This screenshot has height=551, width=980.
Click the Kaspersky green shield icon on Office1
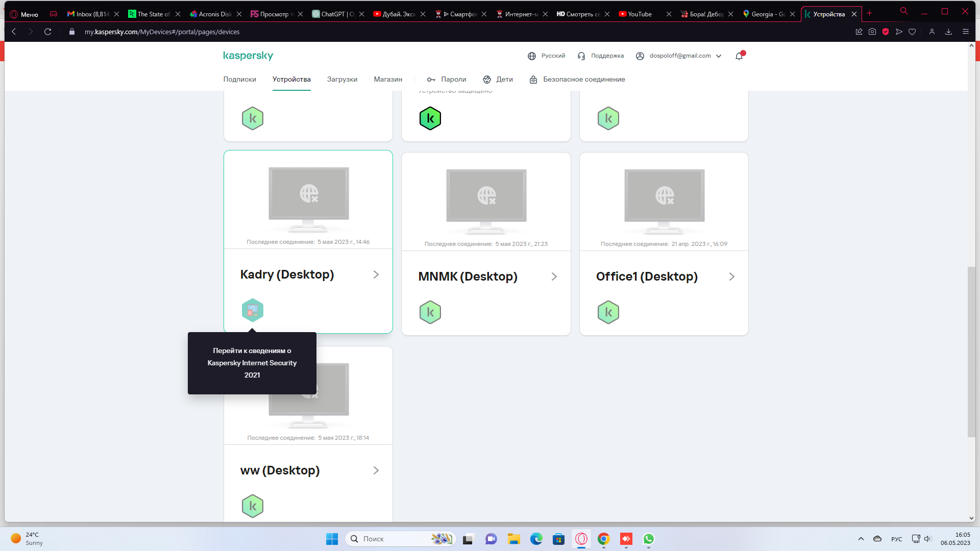(x=608, y=312)
